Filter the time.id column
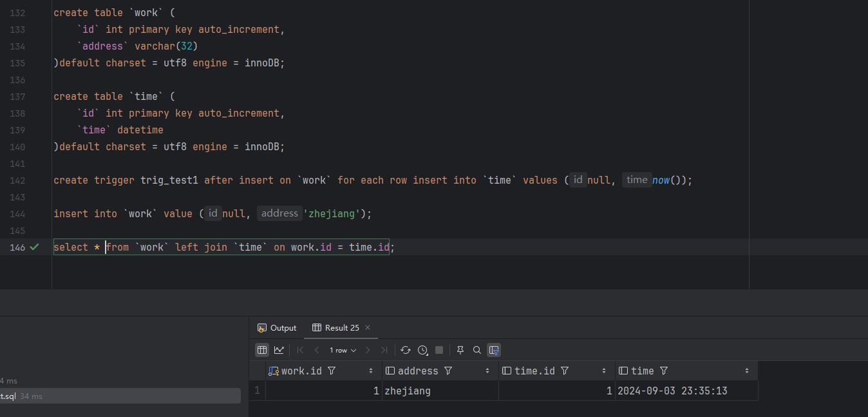This screenshot has width=868, height=417. [x=565, y=371]
